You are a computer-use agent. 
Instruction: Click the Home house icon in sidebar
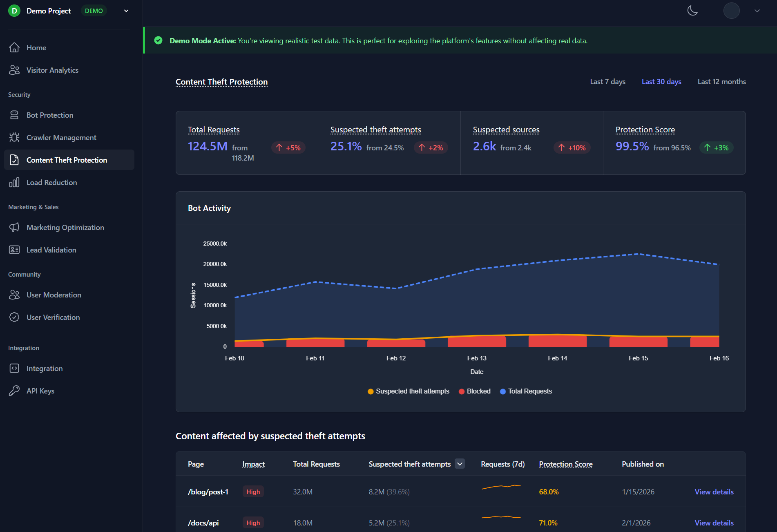pos(14,48)
